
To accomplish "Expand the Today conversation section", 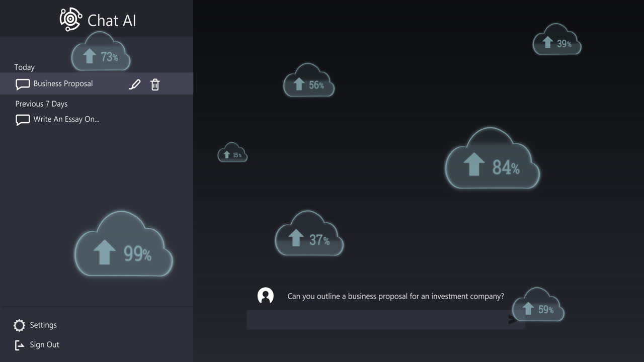I will (x=25, y=67).
